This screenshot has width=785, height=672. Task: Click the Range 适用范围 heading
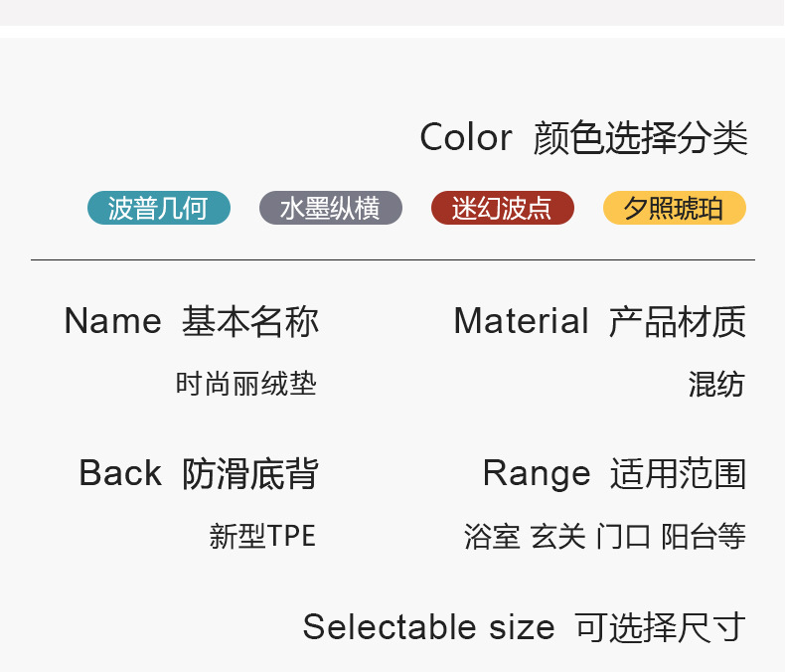[x=614, y=473]
